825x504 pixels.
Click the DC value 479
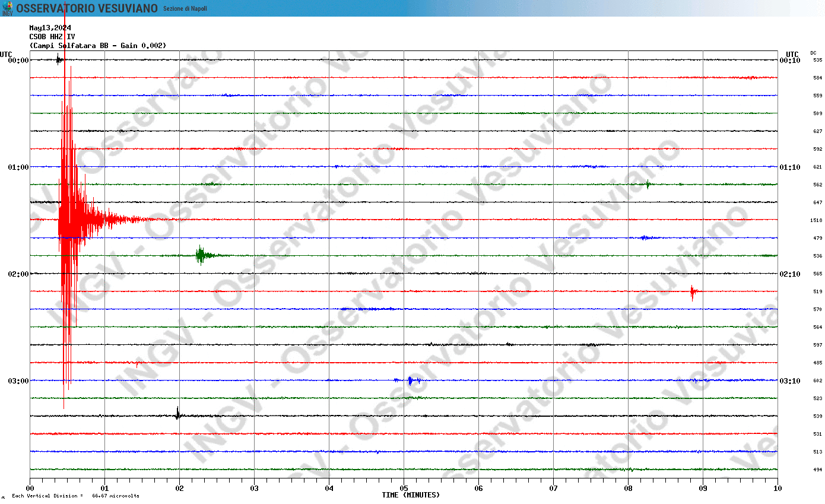point(818,238)
